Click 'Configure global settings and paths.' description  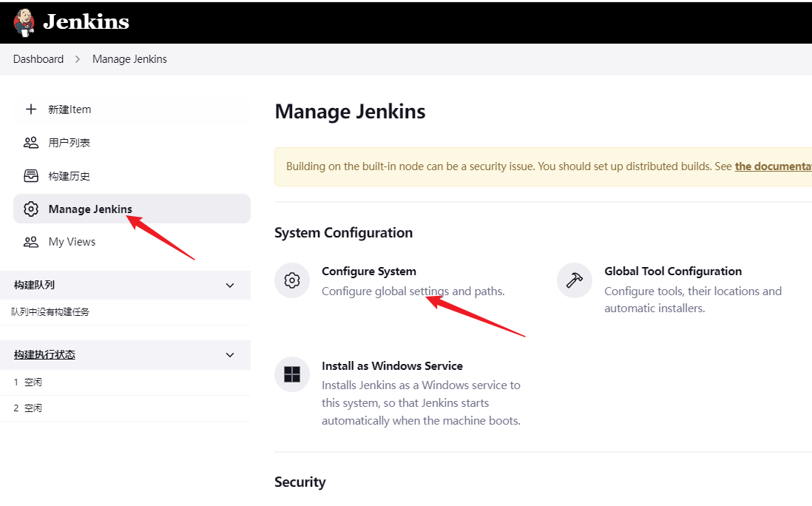(x=413, y=291)
